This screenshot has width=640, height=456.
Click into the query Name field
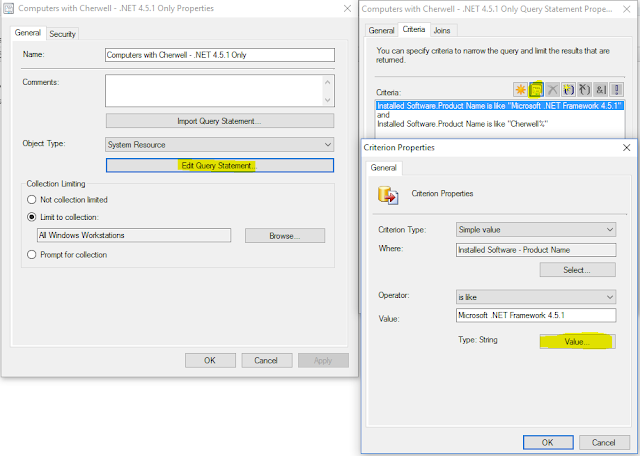pos(220,55)
